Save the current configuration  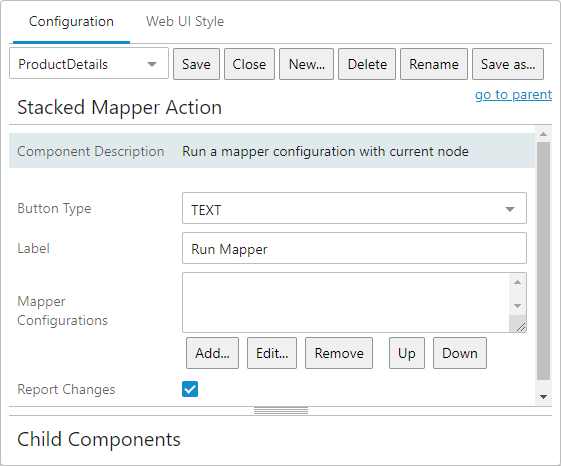(x=196, y=64)
